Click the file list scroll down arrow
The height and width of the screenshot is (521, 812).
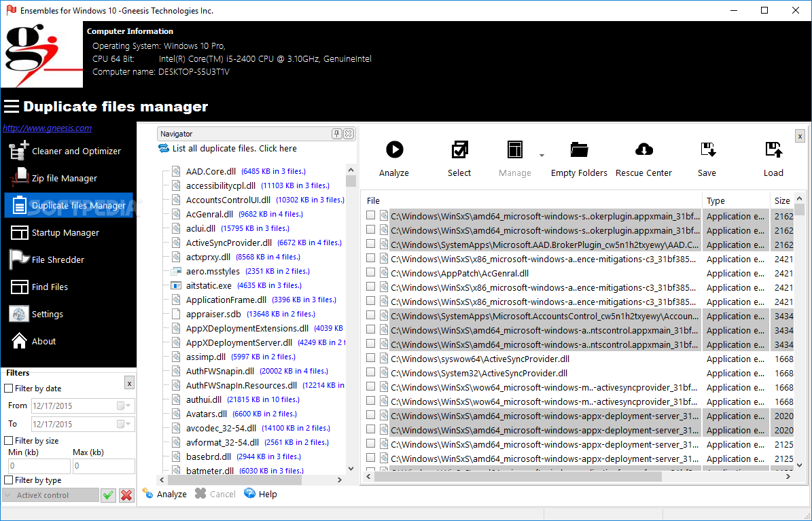point(800,465)
